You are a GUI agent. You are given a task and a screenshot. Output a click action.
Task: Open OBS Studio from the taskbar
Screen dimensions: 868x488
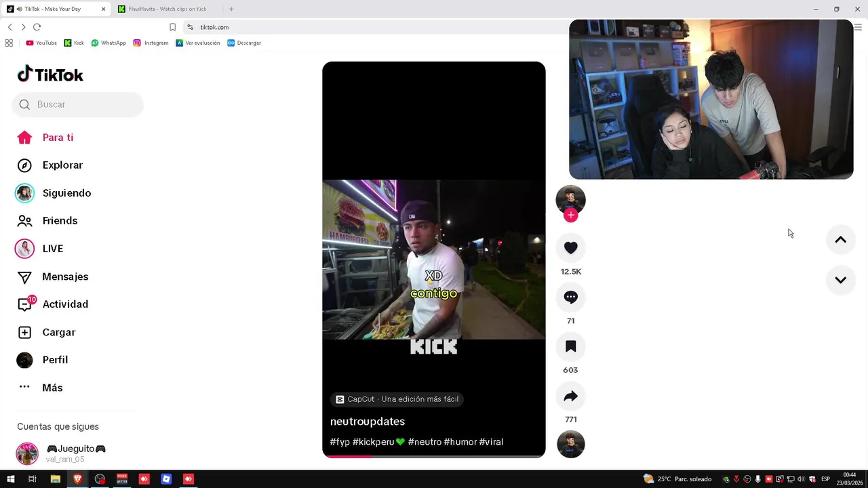point(100,479)
